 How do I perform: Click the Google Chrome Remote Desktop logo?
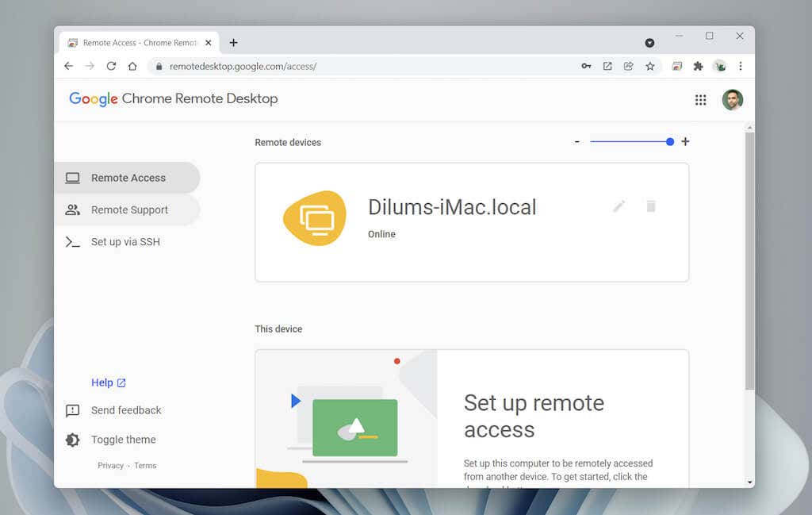[174, 99]
